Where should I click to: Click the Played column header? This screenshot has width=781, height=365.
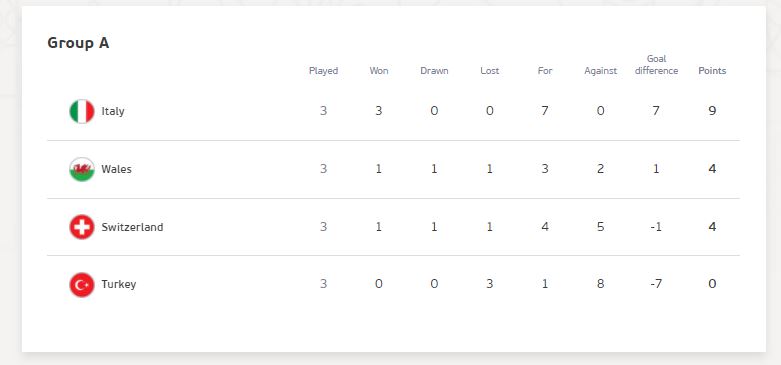click(x=323, y=71)
